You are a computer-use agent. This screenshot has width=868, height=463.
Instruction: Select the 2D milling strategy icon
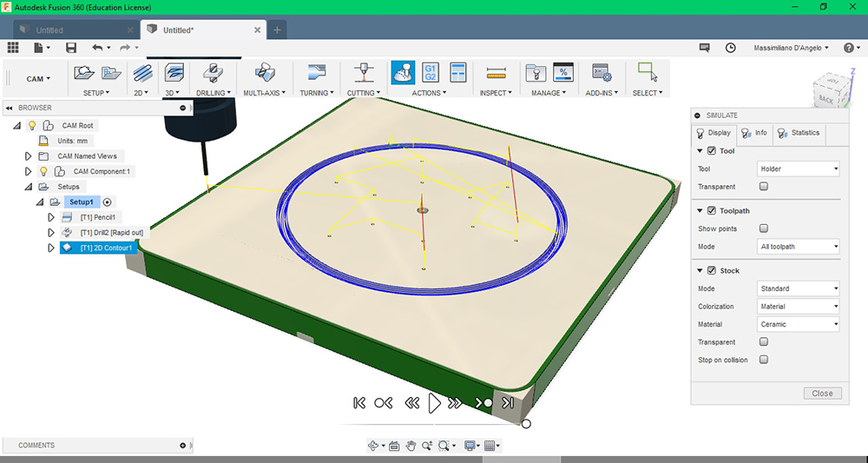[143, 73]
